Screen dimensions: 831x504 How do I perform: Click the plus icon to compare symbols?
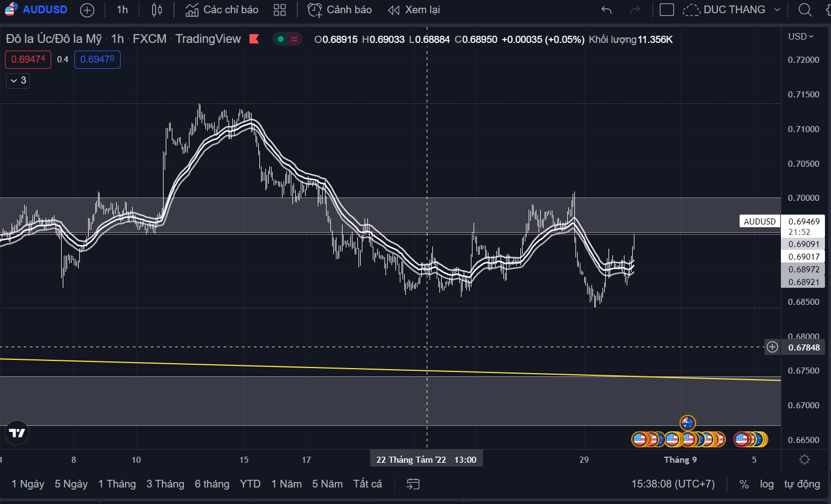pos(87,10)
